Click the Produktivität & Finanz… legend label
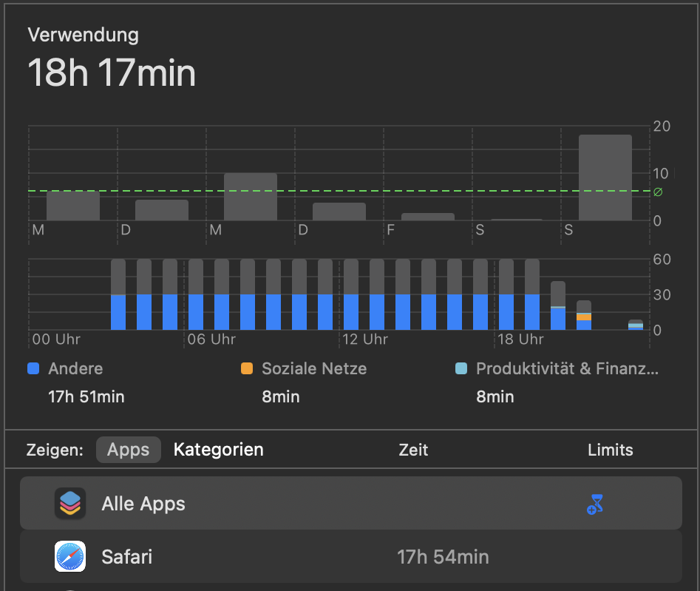Screen dimensions: 700x591 (x=567, y=368)
